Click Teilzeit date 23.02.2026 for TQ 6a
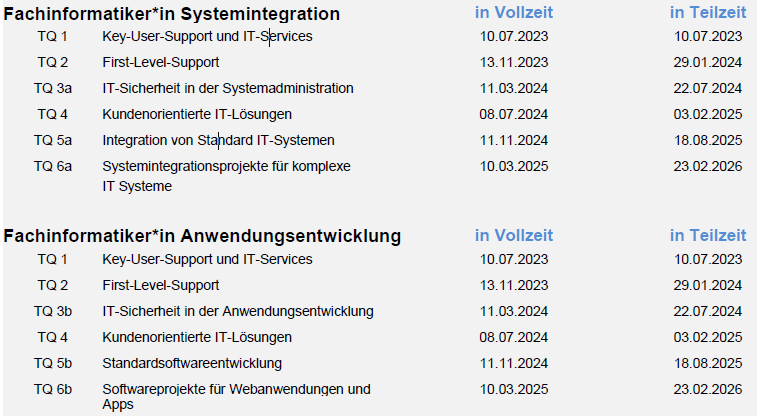757x416 pixels. pos(708,166)
